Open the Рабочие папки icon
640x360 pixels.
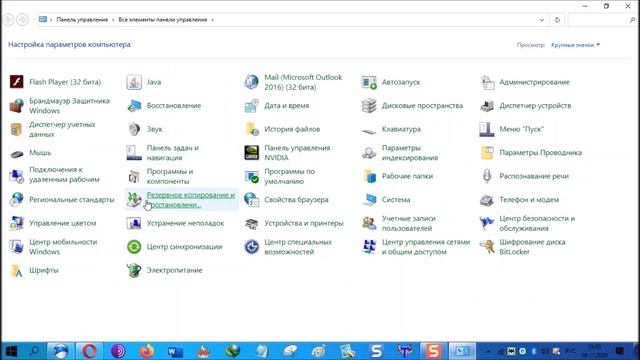369,176
